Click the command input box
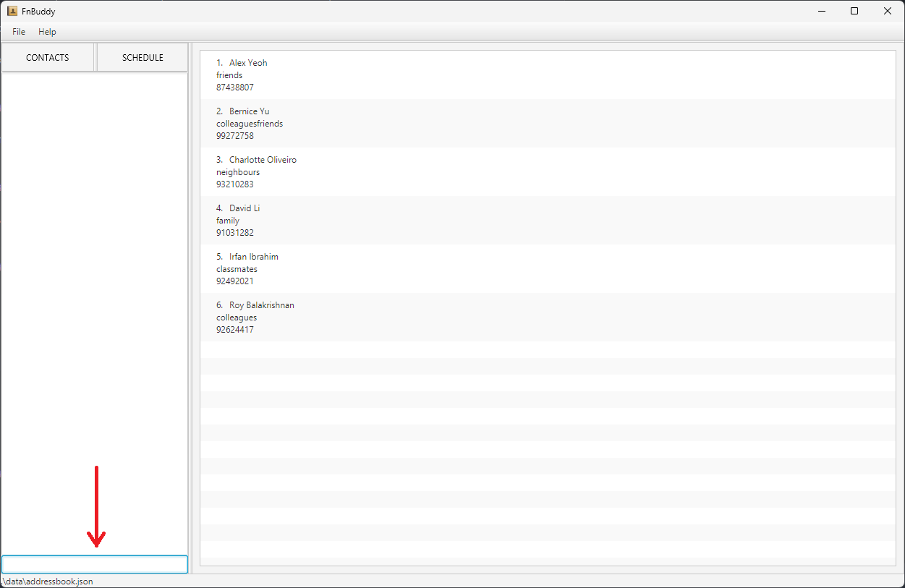This screenshot has height=588, width=905. tap(95, 564)
